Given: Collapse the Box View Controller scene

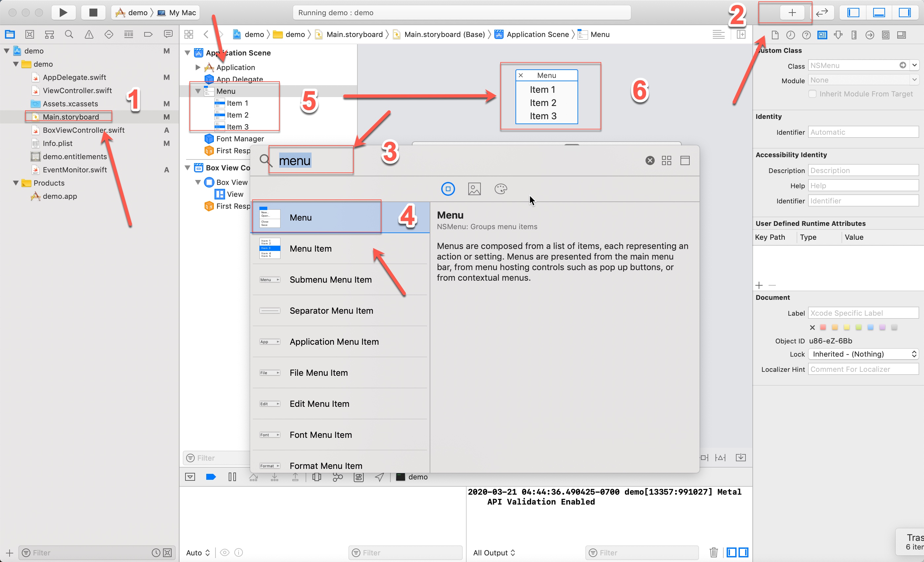Looking at the screenshot, I should click(187, 168).
